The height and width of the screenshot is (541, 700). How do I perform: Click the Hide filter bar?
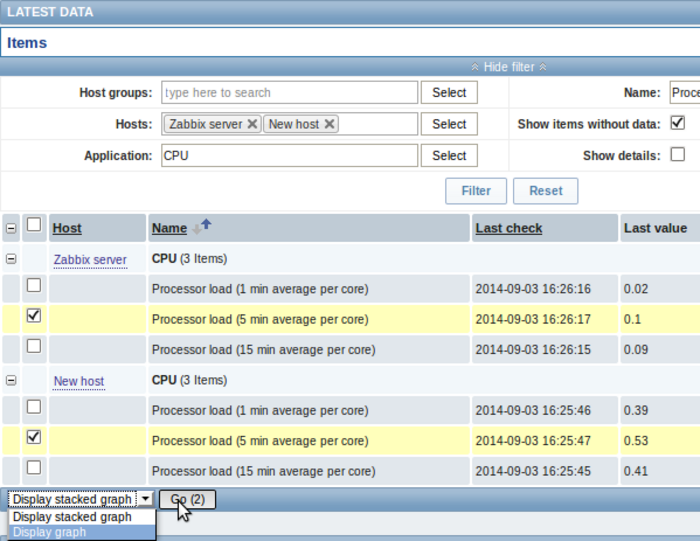[x=509, y=67]
